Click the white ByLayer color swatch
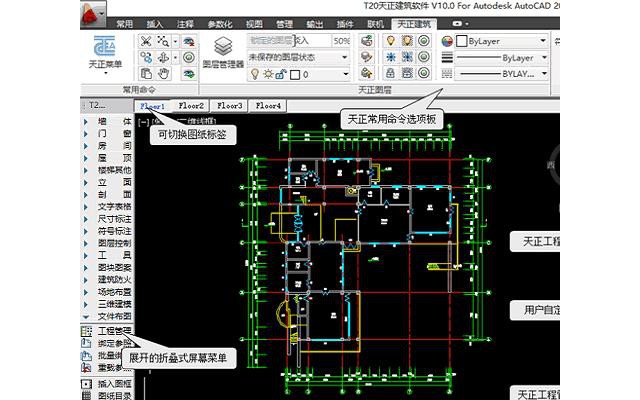640x400 pixels. (x=461, y=41)
